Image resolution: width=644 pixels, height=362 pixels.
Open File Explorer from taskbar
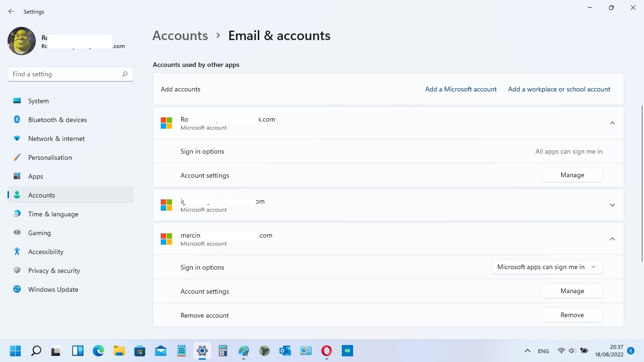coord(119,351)
